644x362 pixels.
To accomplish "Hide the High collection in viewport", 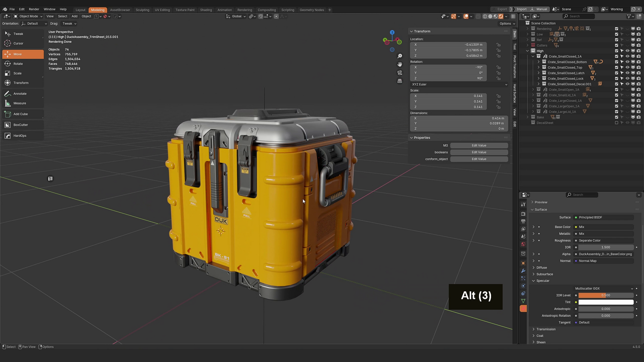I will click(627, 51).
